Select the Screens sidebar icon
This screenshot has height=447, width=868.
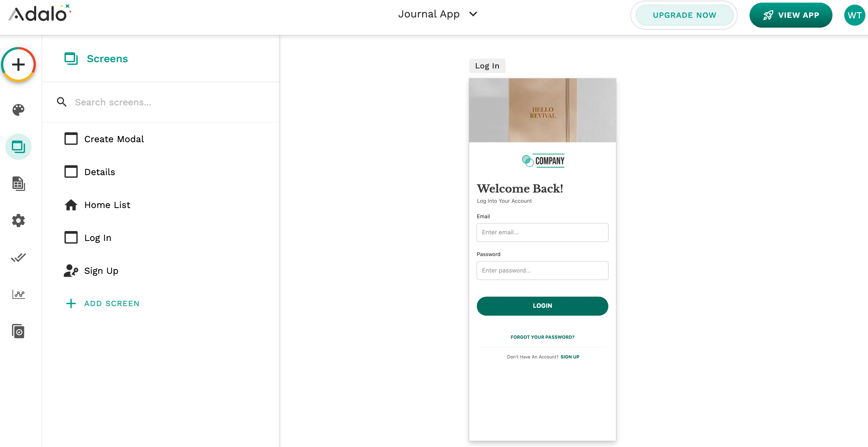click(x=18, y=147)
